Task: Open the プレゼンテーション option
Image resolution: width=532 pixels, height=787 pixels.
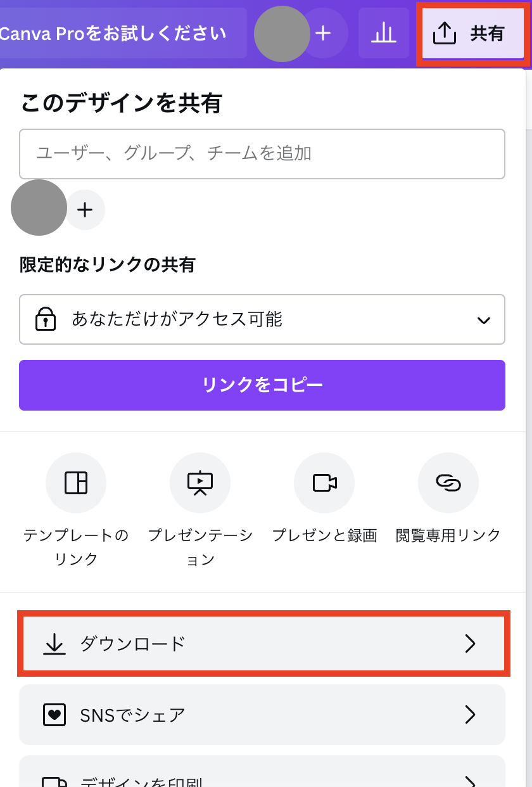Action: [x=200, y=483]
